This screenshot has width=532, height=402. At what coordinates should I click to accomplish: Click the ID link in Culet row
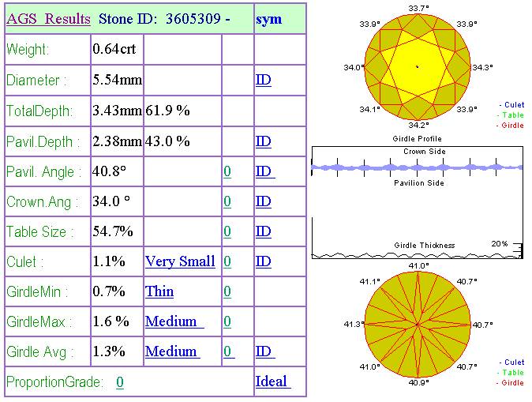(264, 261)
